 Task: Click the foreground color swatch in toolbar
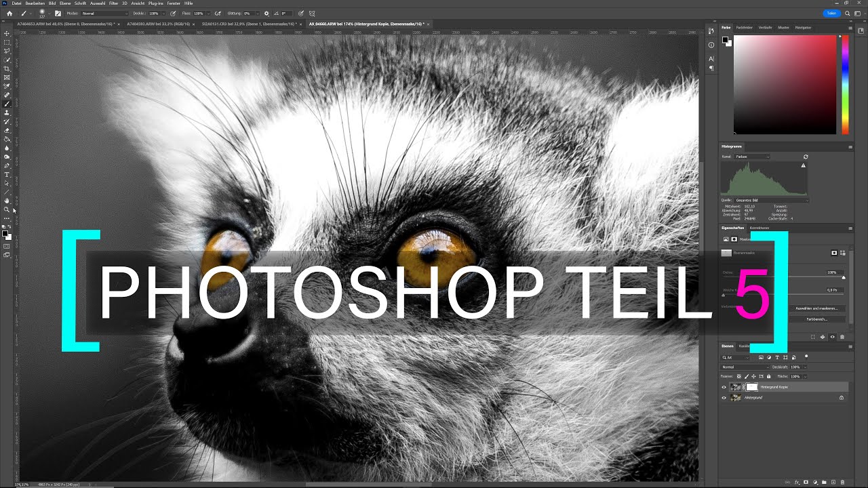pos(5,234)
